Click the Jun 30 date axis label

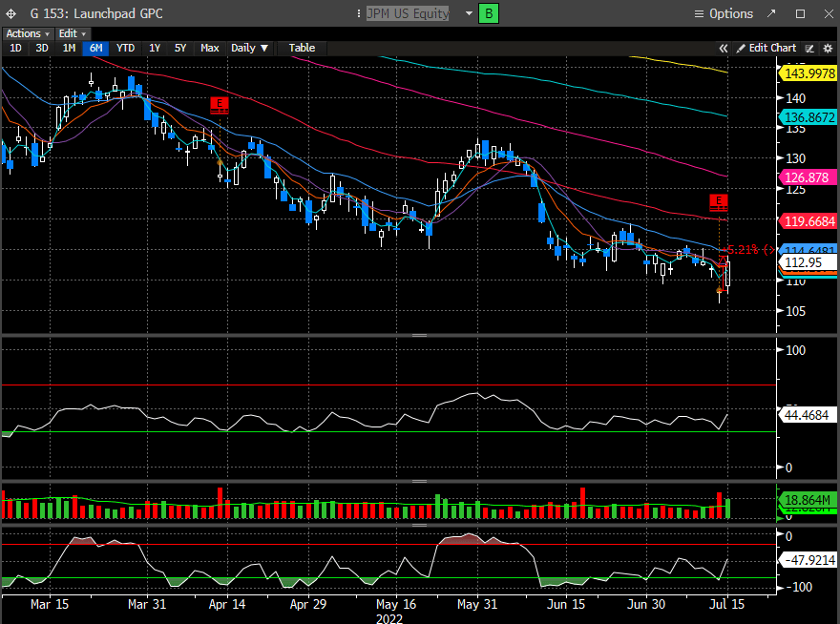[x=645, y=604]
